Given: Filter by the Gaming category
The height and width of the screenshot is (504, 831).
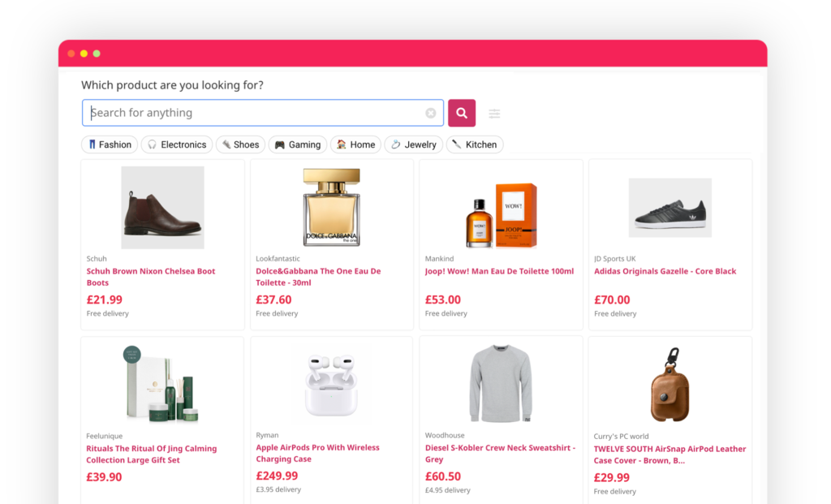Looking at the screenshot, I should [x=298, y=144].
